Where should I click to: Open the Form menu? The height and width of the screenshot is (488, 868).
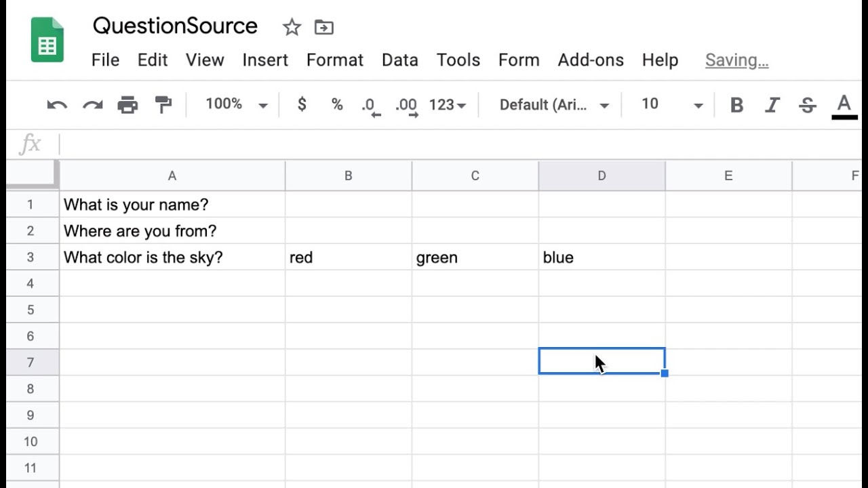[x=519, y=60]
